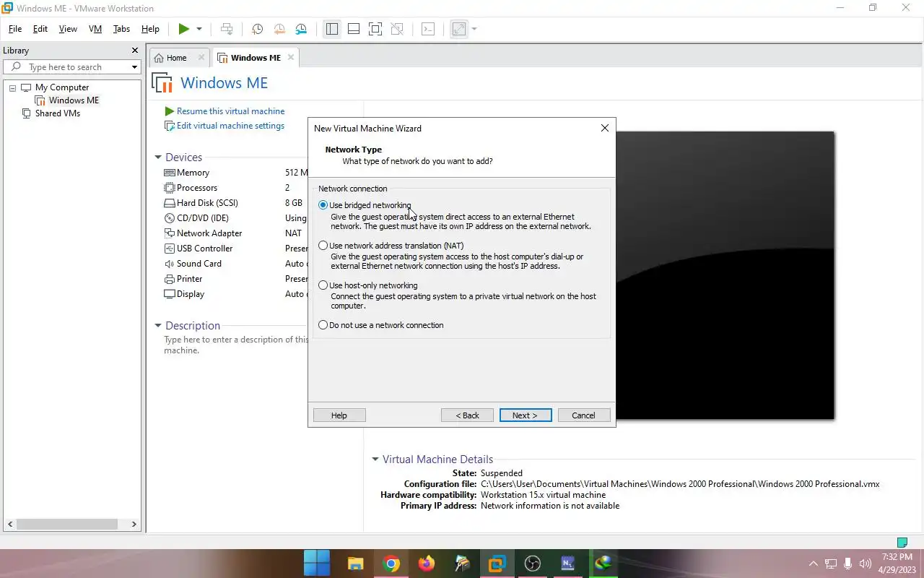Open OBS Studio from the taskbar
This screenshot has width=924, height=578.
[533, 563]
